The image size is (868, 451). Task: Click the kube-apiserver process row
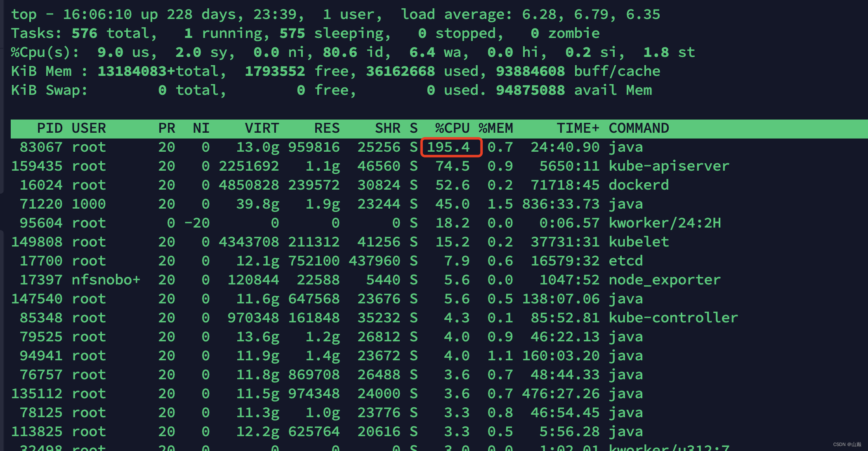[x=668, y=166]
